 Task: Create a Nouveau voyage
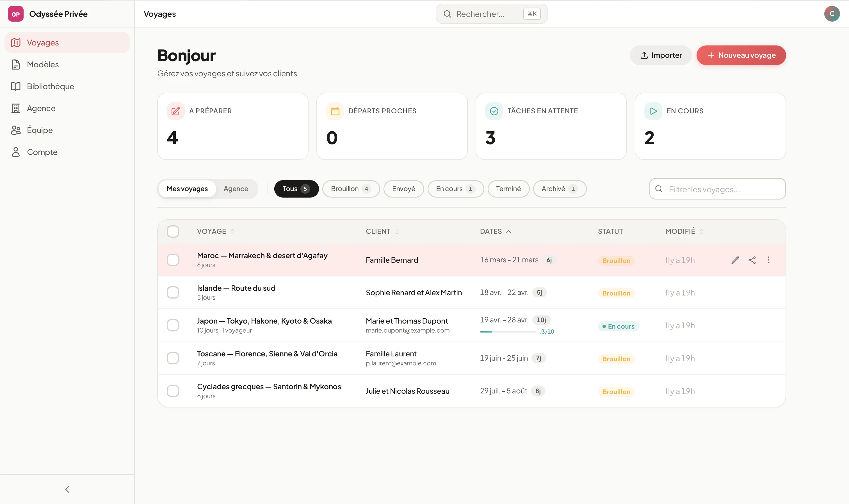click(741, 55)
